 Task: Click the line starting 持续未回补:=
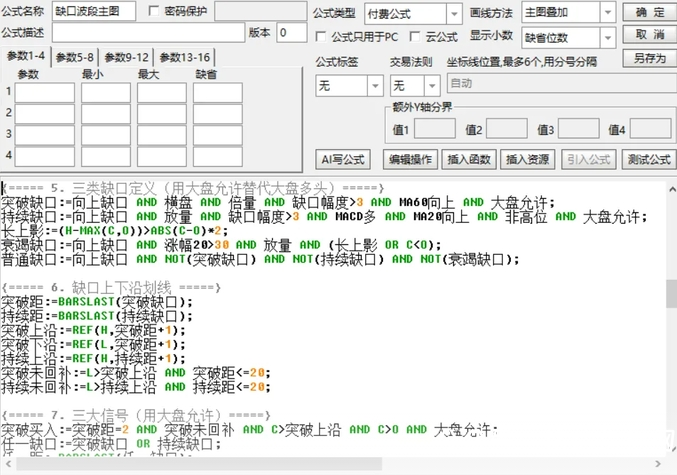[x=136, y=387]
